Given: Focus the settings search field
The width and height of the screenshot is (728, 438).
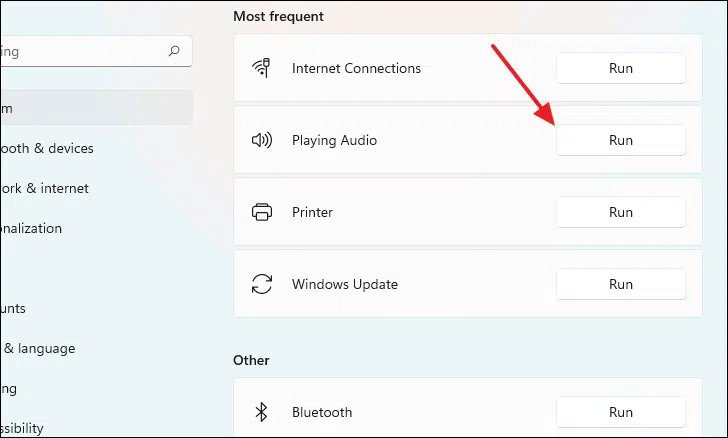Looking at the screenshot, I should (x=96, y=51).
